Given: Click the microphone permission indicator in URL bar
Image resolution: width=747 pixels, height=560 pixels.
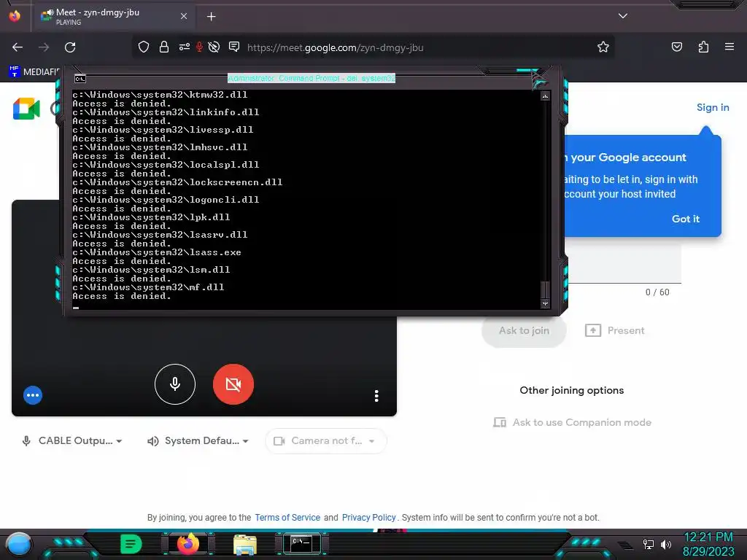Looking at the screenshot, I should point(199,47).
